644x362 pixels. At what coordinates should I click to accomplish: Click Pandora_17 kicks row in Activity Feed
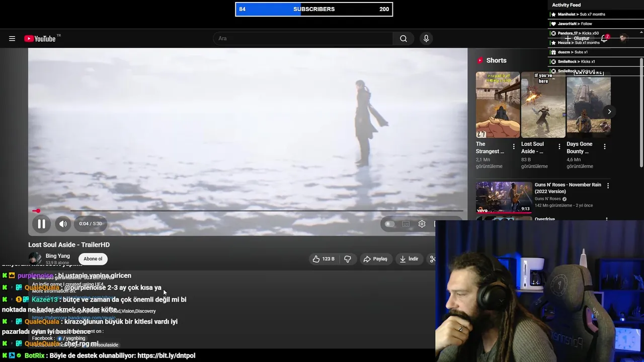point(596,33)
